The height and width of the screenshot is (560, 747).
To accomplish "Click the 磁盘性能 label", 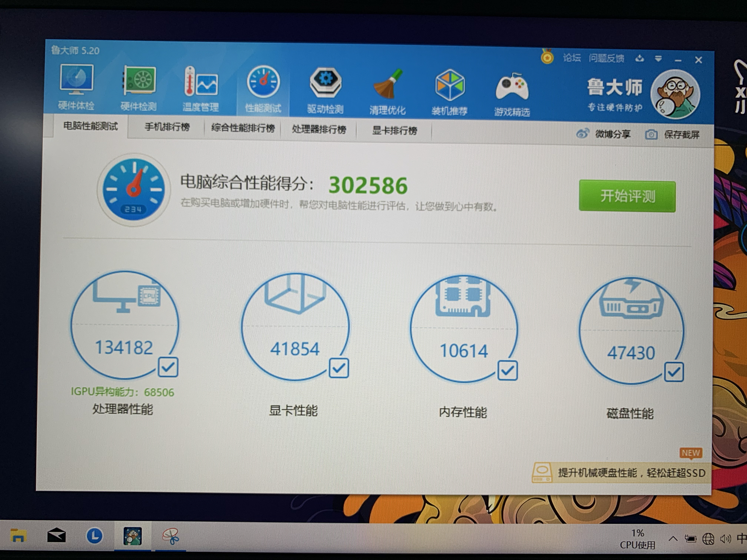I will coord(630,414).
